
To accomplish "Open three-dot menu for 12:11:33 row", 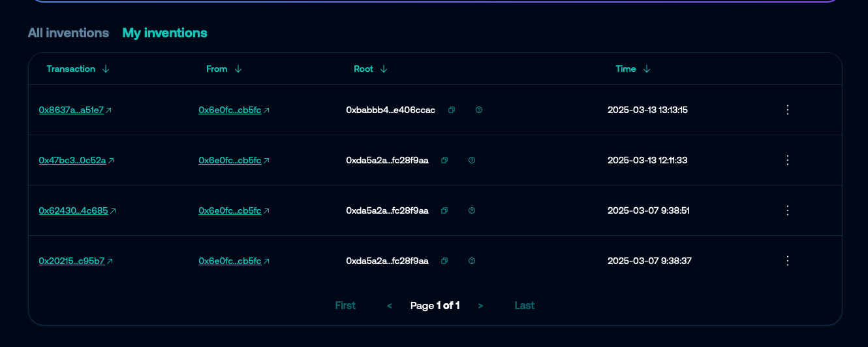I will point(787,160).
